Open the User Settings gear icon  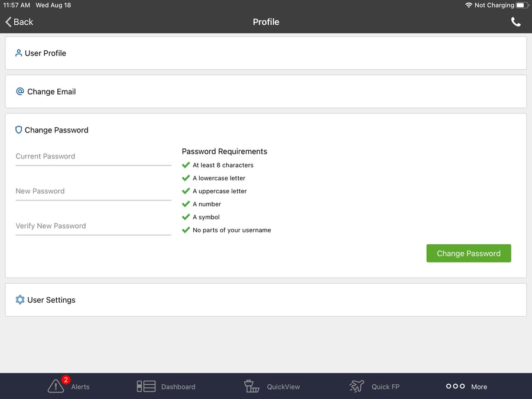[19, 300]
